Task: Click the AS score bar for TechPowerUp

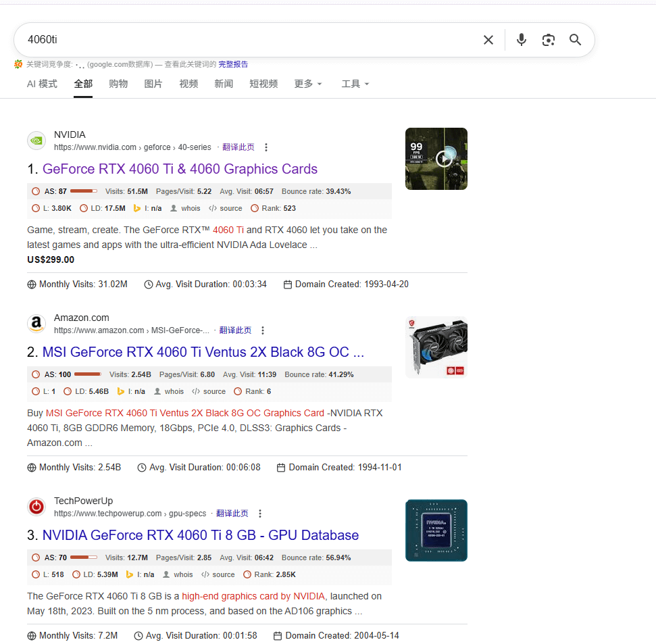Action: 83,558
